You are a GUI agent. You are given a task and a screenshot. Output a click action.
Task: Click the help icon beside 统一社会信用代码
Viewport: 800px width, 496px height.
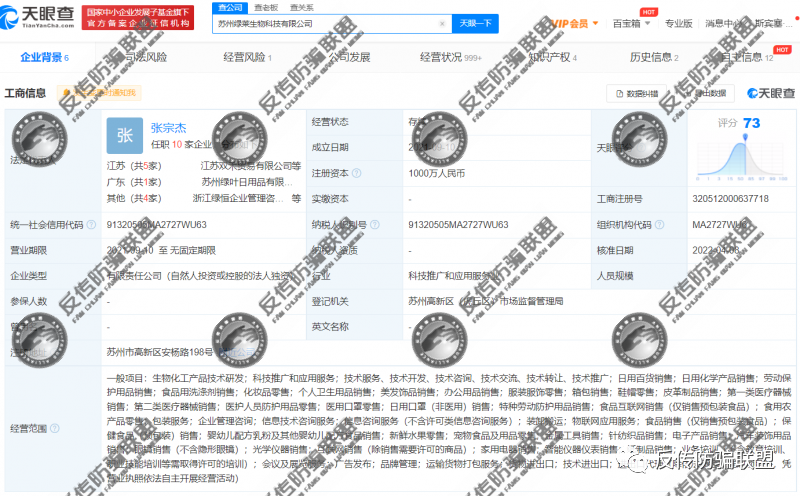pos(91,225)
